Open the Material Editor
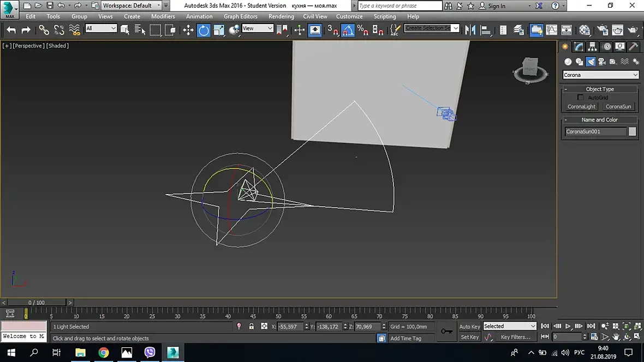The width and height of the screenshot is (644, 362). (585, 30)
